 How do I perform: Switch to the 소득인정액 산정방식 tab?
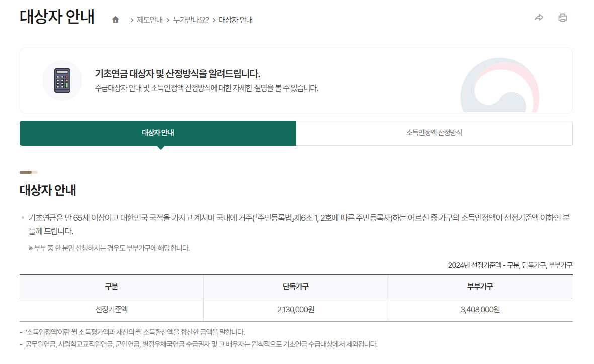click(x=435, y=133)
